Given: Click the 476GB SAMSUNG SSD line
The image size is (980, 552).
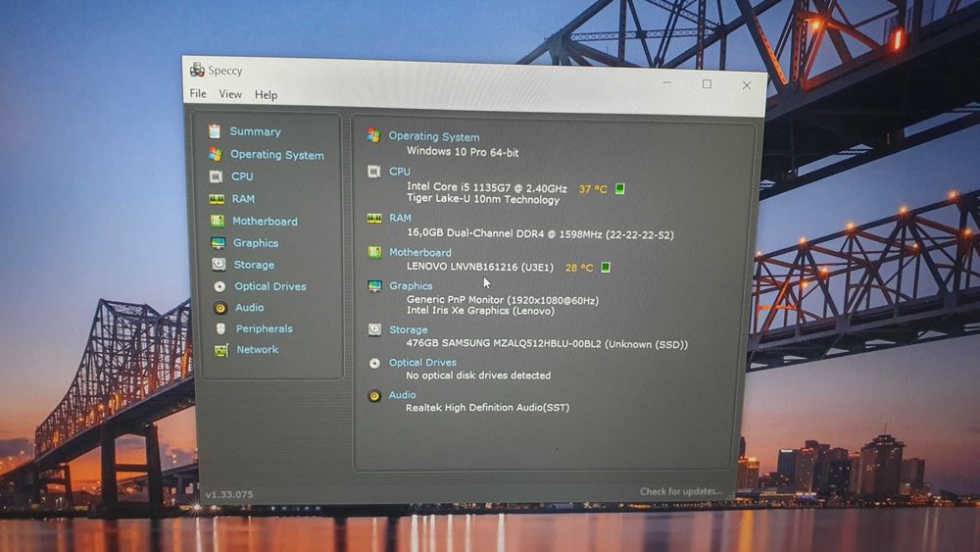Looking at the screenshot, I should [x=547, y=344].
